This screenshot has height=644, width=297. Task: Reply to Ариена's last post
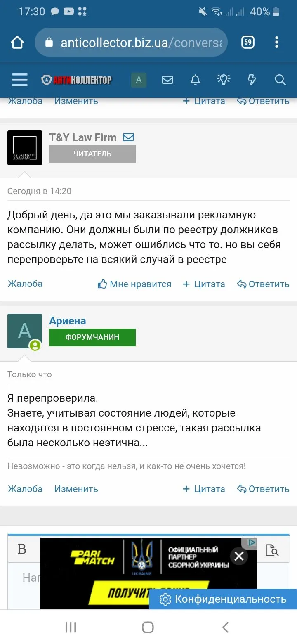pos(263,489)
